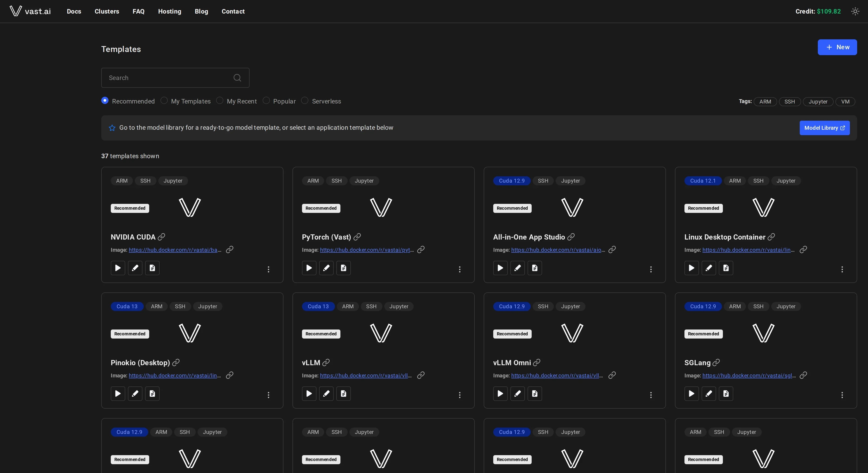Open the Model Library button
Image resolution: width=868 pixels, height=473 pixels.
click(x=825, y=128)
